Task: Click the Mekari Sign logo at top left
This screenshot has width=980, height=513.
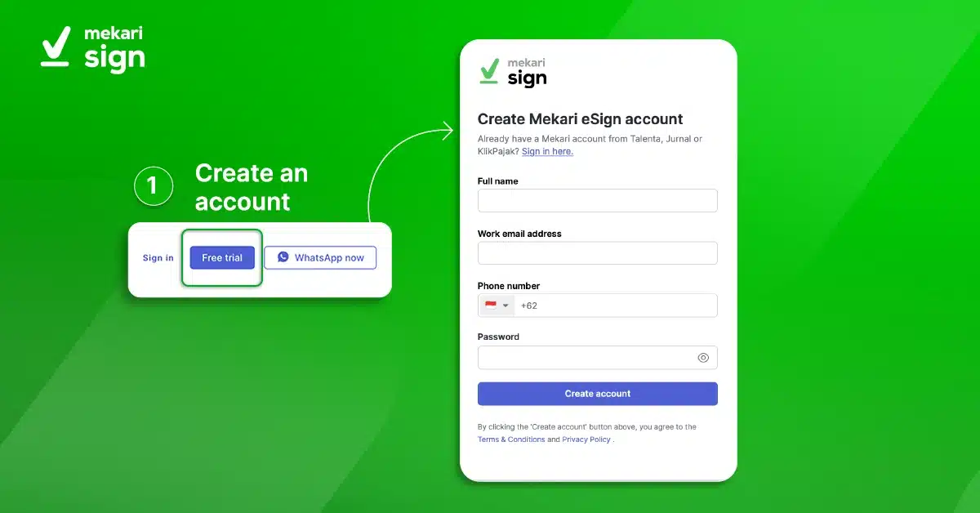Action: pos(92,49)
